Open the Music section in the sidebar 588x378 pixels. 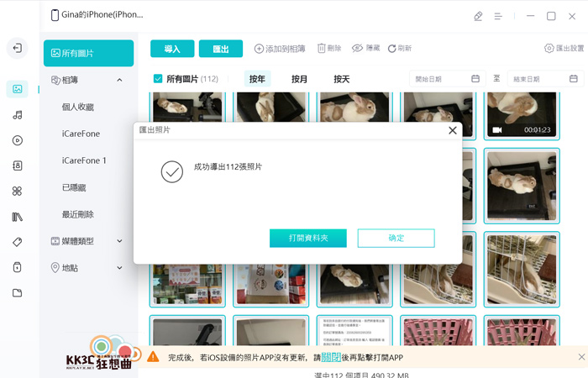(x=18, y=115)
